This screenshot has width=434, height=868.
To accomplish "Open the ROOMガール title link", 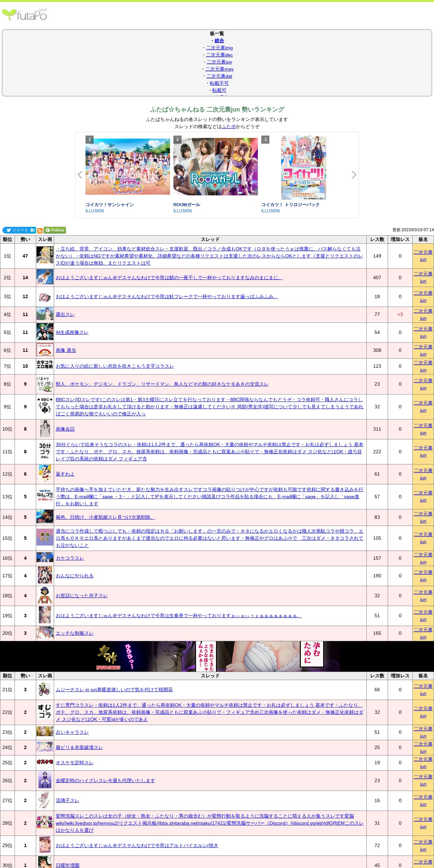I will pos(187,204).
